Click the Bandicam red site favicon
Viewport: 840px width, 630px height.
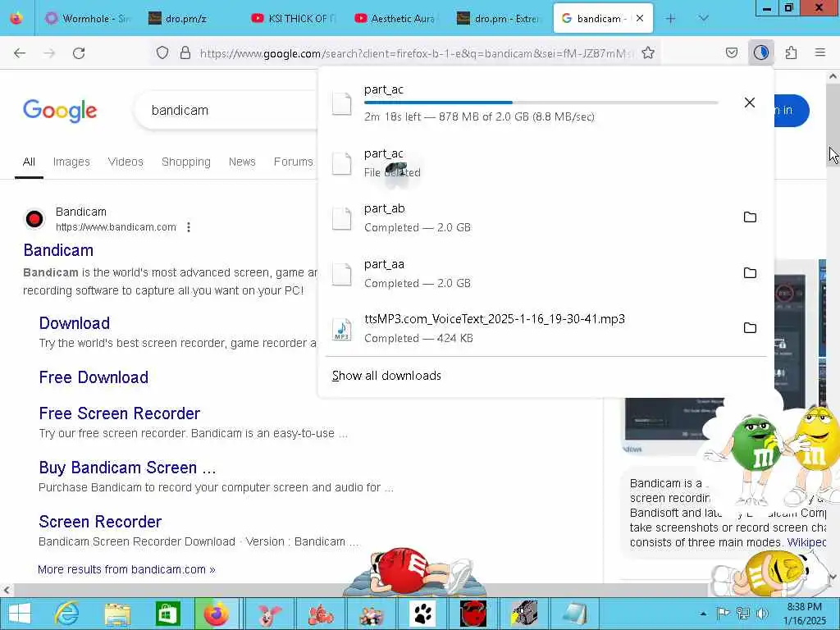pyautogui.click(x=34, y=219)
